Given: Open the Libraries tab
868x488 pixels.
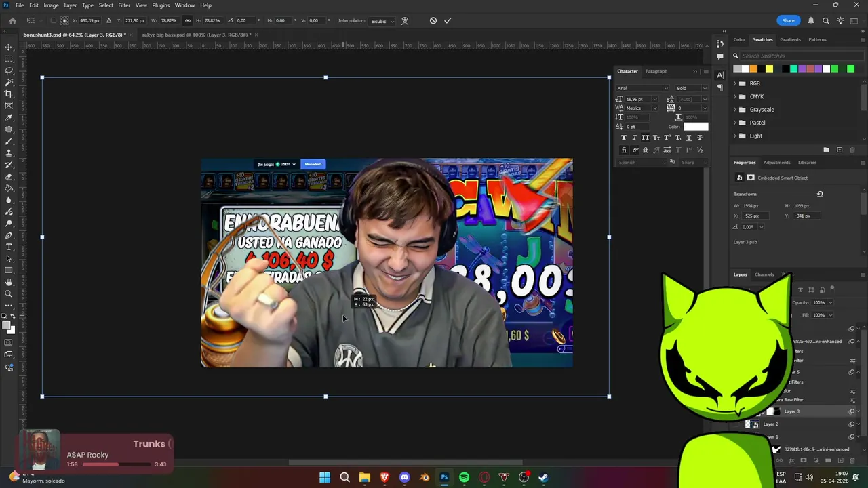Looking at the screenshot, I should pos(807,163).
